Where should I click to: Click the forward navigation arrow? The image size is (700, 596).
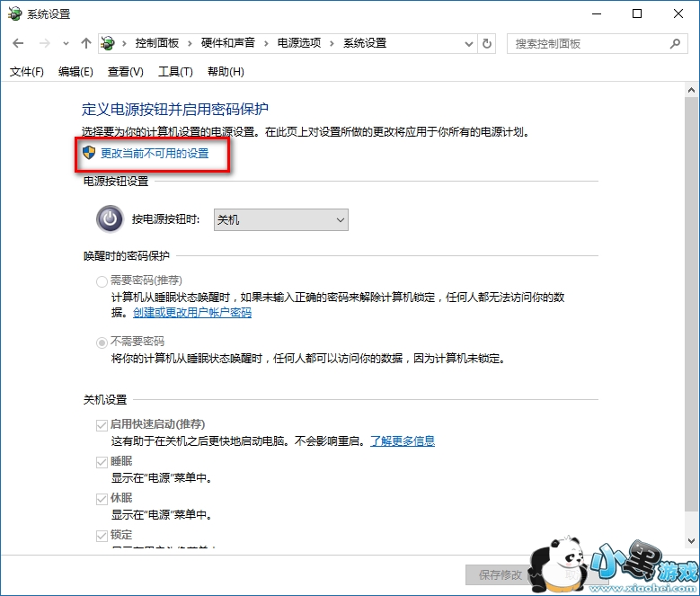[44, 43]
